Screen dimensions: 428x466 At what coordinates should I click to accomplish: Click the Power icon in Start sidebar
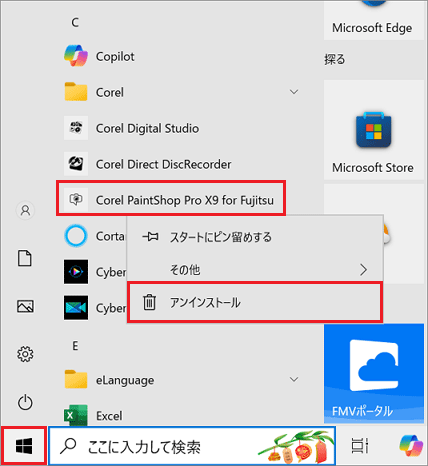pyautogui.click(x=25, y=403)
